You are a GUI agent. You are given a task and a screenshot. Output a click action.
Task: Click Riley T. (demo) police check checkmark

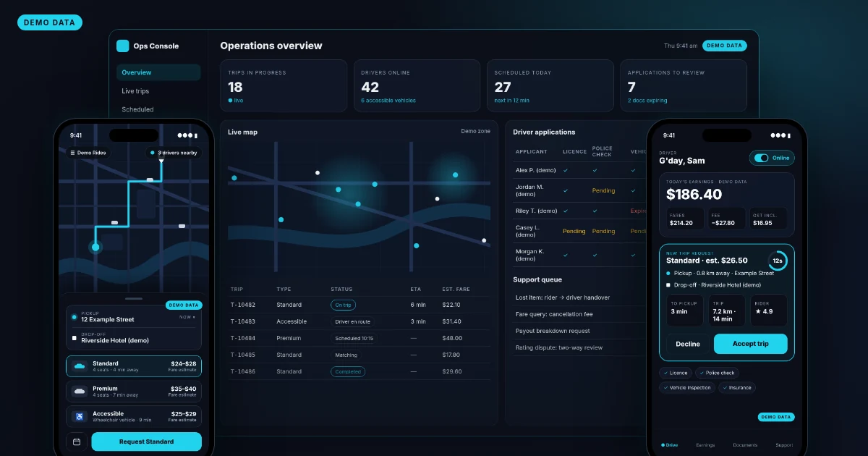pos(595,211)
